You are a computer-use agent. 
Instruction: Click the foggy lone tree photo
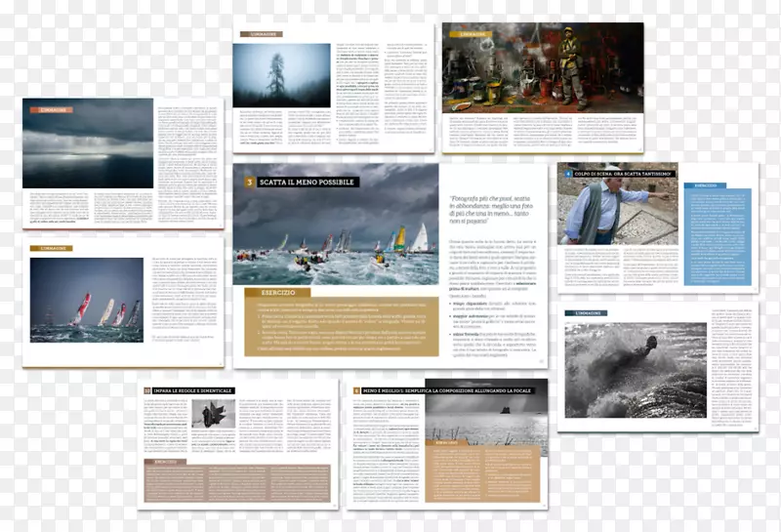tap(281, 75)
